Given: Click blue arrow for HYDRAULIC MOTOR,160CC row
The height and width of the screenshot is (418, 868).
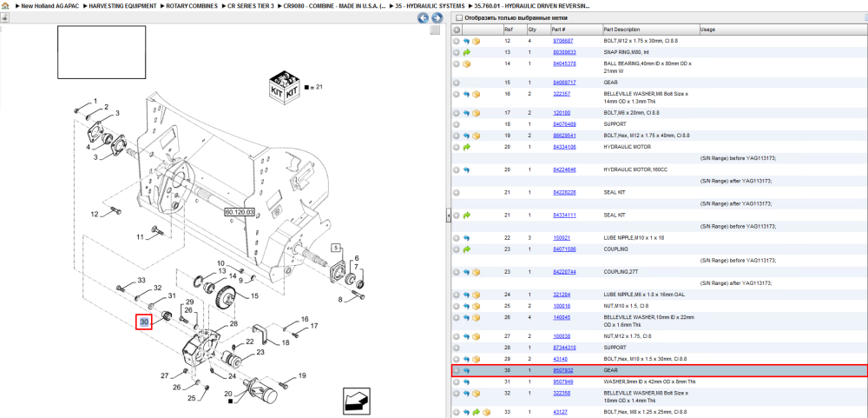Looking at the screenshot, I should coord(466,169).
